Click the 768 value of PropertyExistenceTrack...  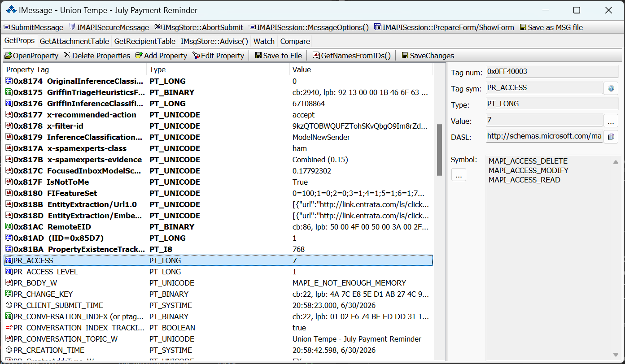coord(299,249)
